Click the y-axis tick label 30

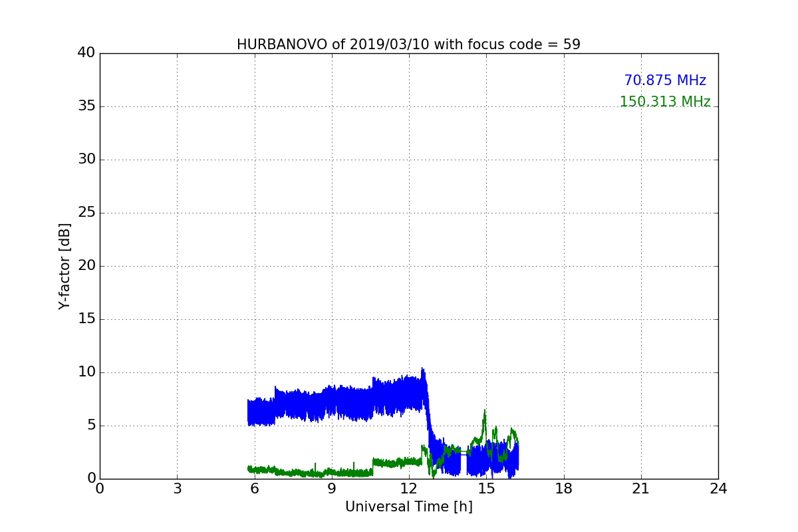[86, 160]
